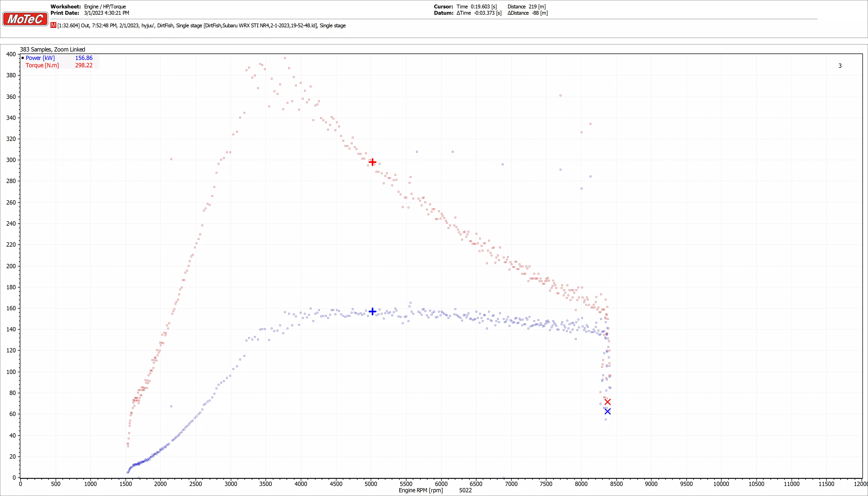868x496 pixels.
Task: Click the log file description text line
Action: (x=201, y=26)
